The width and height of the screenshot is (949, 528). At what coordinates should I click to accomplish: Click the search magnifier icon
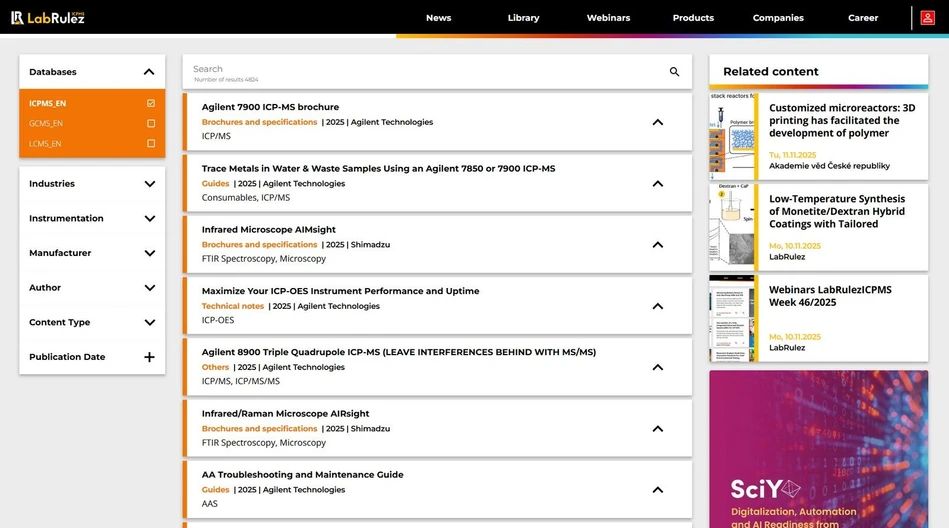pos(674,72)
